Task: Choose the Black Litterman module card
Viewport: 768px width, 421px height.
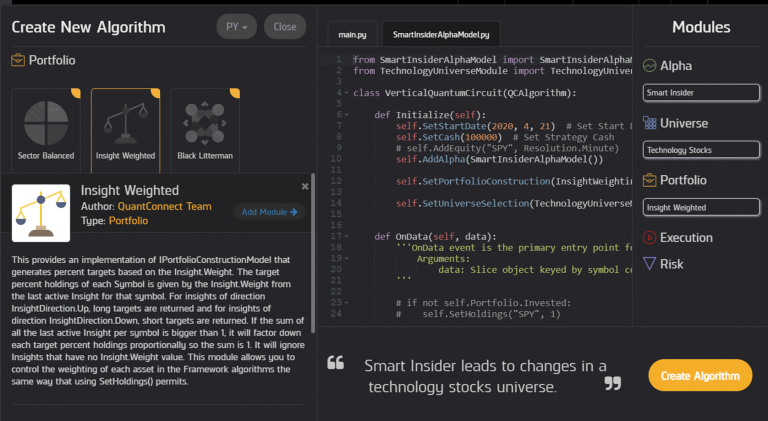Action: tap(204, 128)
